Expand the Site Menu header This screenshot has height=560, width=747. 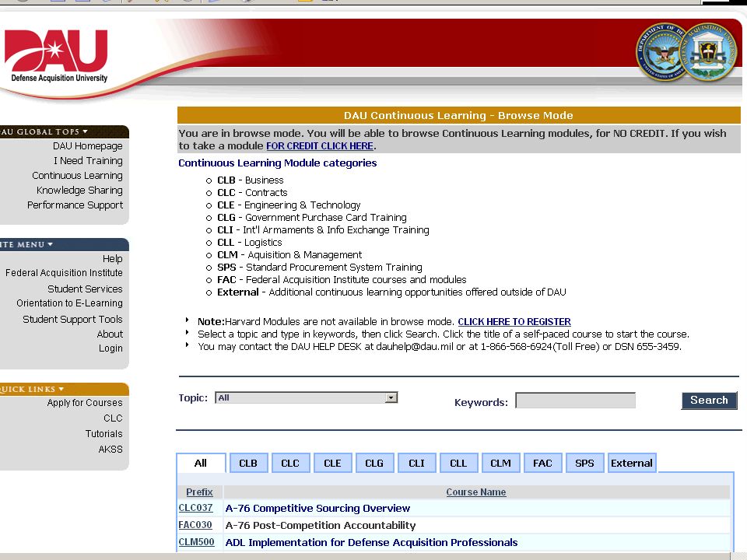(65, 244)
